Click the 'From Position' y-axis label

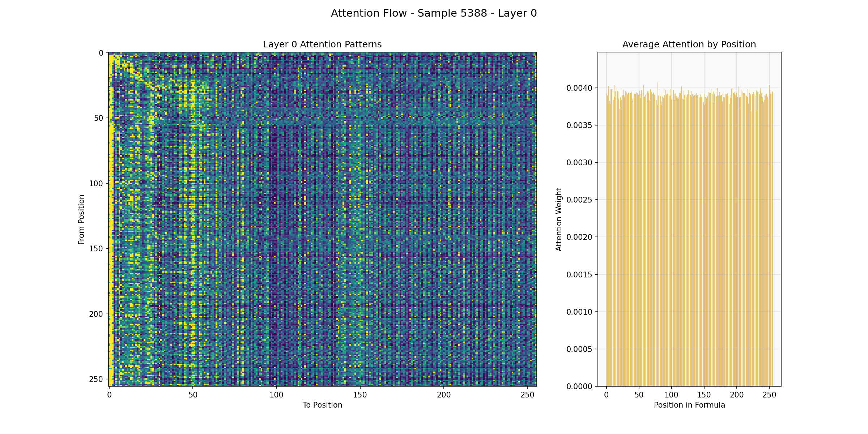(x=81, y=220)
